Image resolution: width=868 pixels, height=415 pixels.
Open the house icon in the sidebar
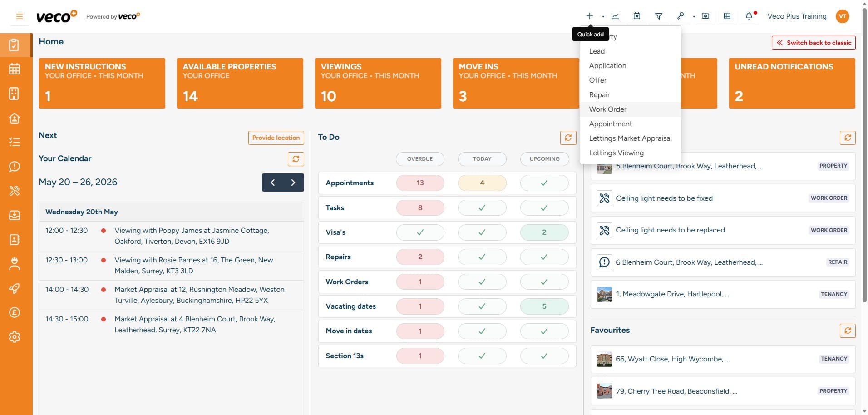(x=15, y=118)
